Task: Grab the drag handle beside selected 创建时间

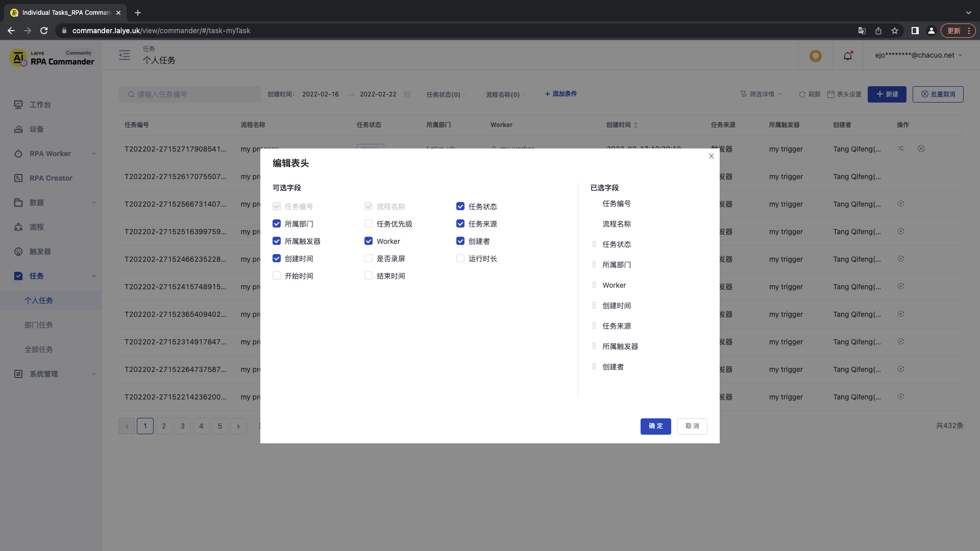Action: pos(594,306)
